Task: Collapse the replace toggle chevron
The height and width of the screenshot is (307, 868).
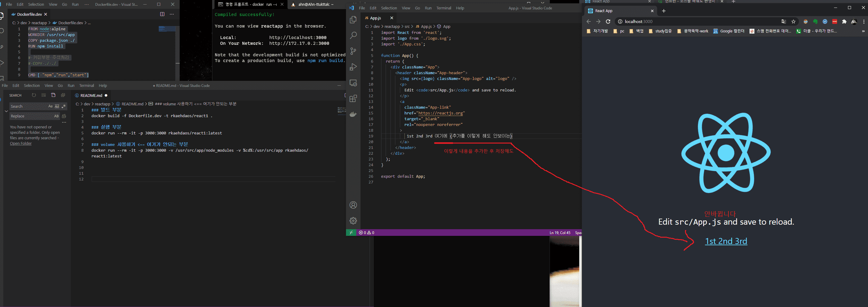Action: (x=6, y=111)
